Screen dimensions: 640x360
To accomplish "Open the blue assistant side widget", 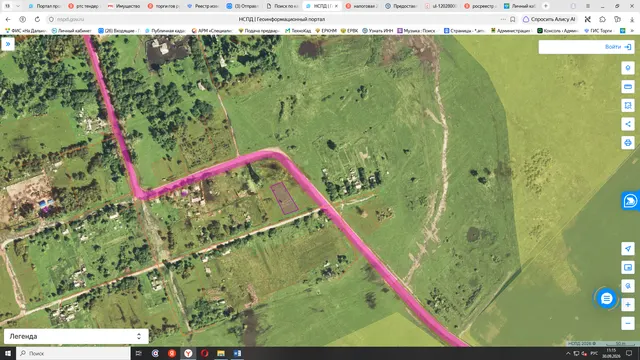I will (x=631, y=201).
